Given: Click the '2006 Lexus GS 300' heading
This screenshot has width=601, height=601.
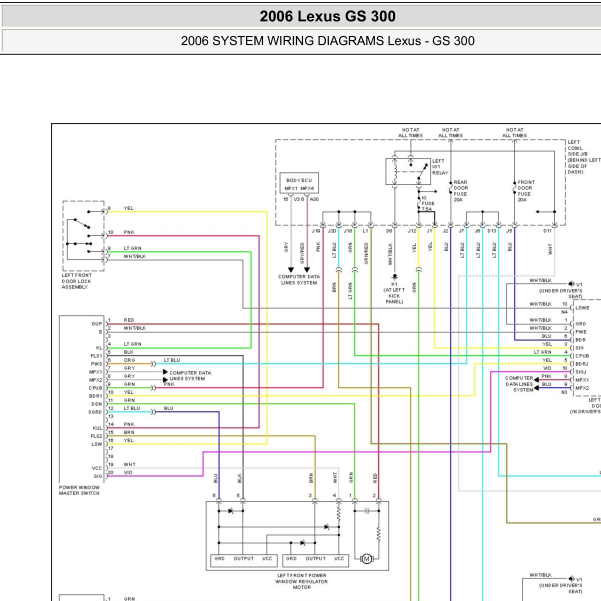Looking at the screenshot, I should [327, 16].
